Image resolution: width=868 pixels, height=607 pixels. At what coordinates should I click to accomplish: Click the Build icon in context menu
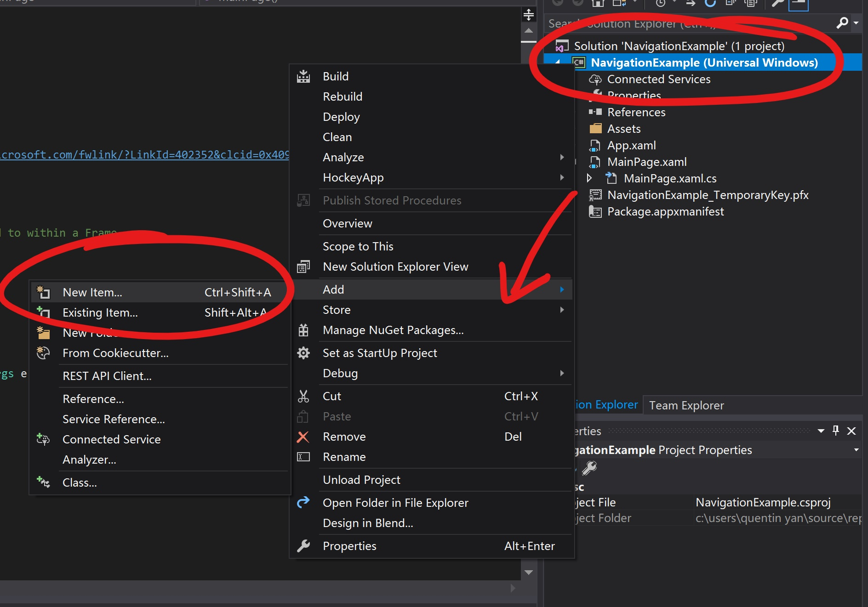click(x=303, y=76)
